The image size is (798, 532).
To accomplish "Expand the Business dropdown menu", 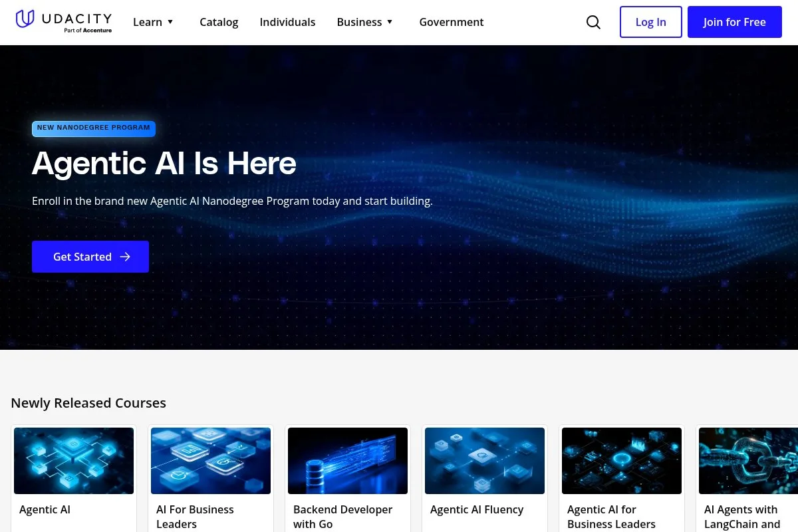I will coord(365,22).
